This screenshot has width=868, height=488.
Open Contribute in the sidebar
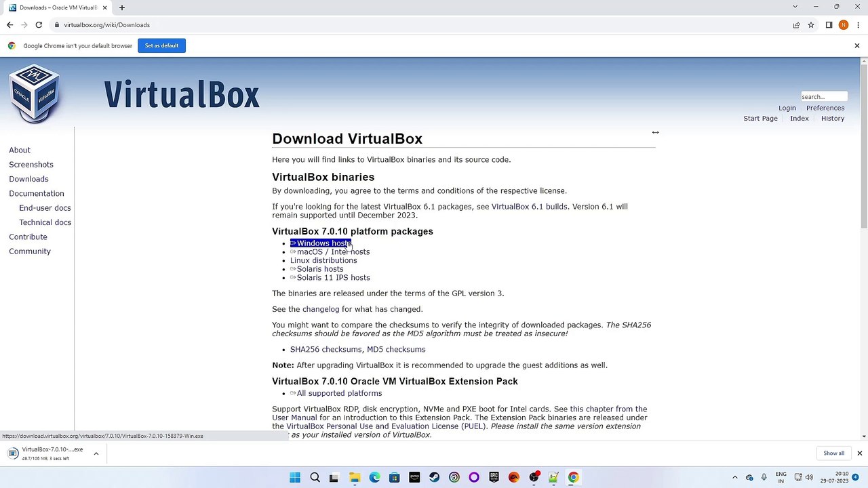pos(28,237)
